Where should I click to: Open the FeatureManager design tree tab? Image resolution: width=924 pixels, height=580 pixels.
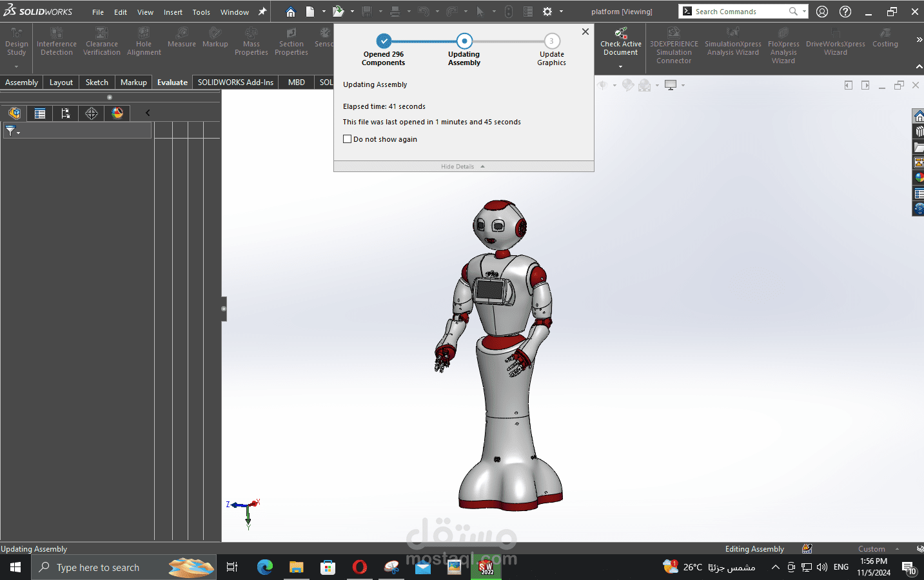14,113
